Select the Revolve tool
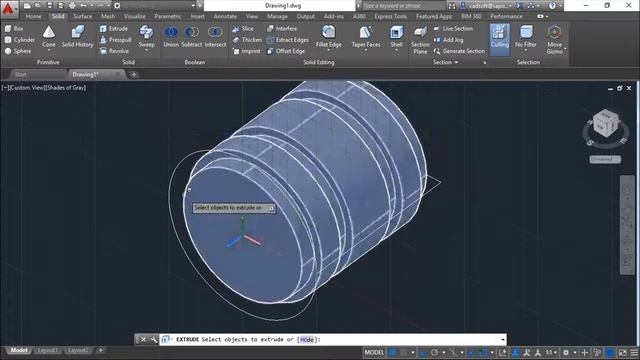This screenshot has width=640, height=360. click(114, 51)
